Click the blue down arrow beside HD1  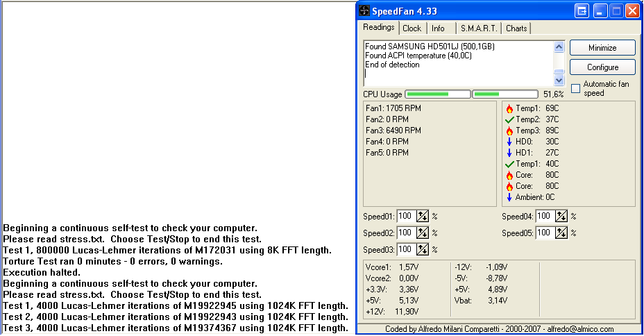[509, 153]
